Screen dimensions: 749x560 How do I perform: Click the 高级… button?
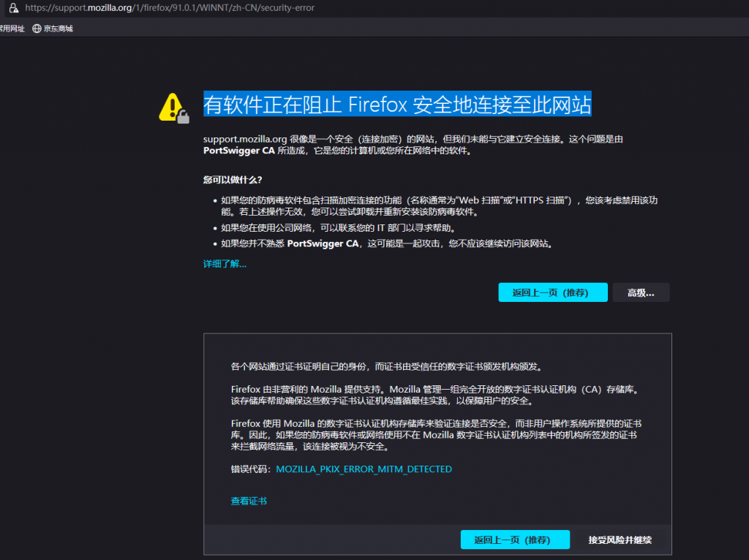point(641,292)
